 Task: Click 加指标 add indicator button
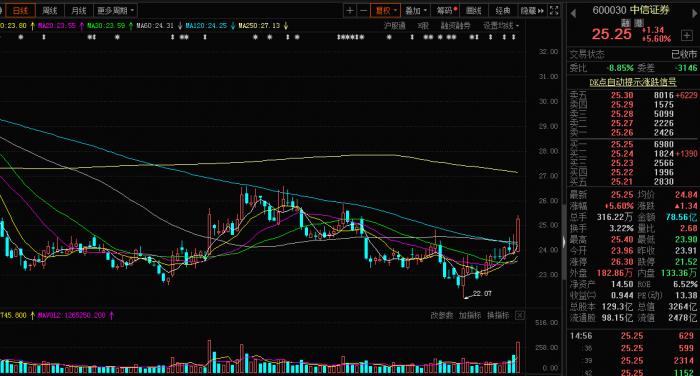pyautogui.click(x=470, y=316)
